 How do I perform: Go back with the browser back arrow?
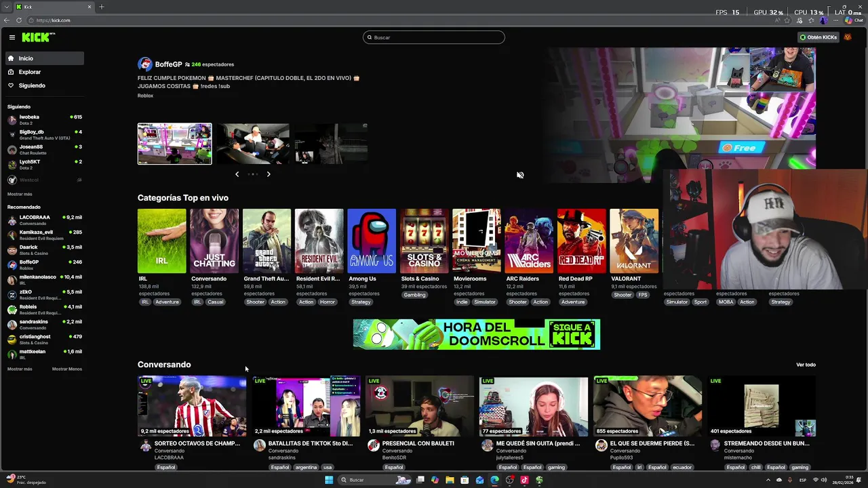coord(7,20)
